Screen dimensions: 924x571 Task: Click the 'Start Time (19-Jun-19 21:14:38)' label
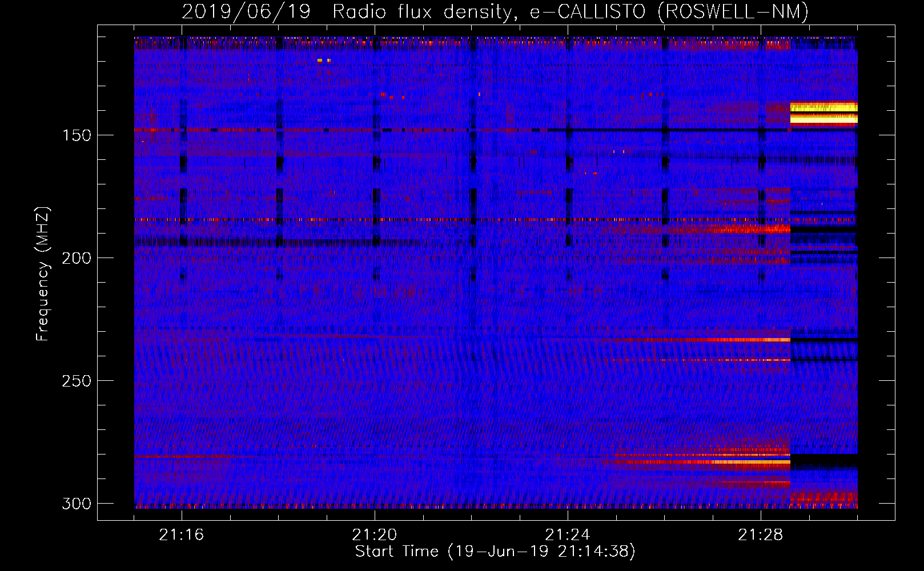click(x=495, y=552)
